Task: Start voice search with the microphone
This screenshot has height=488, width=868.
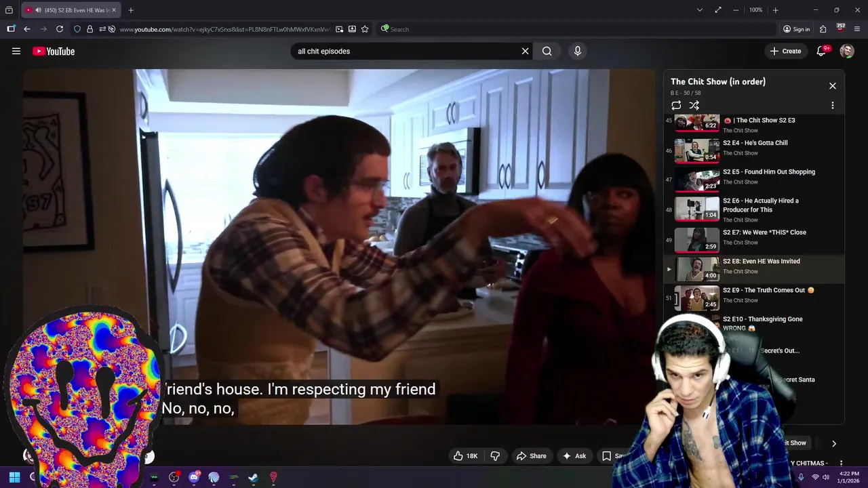Action: pos(578,51)
